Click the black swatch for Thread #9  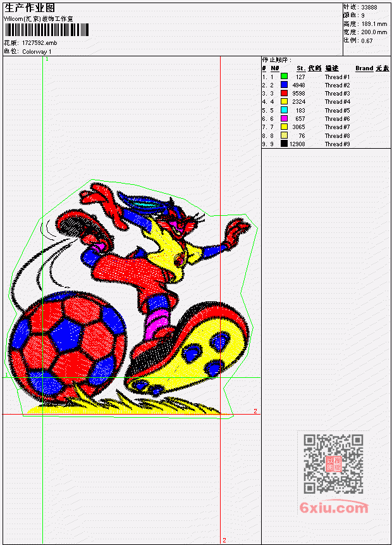(284, 144)
